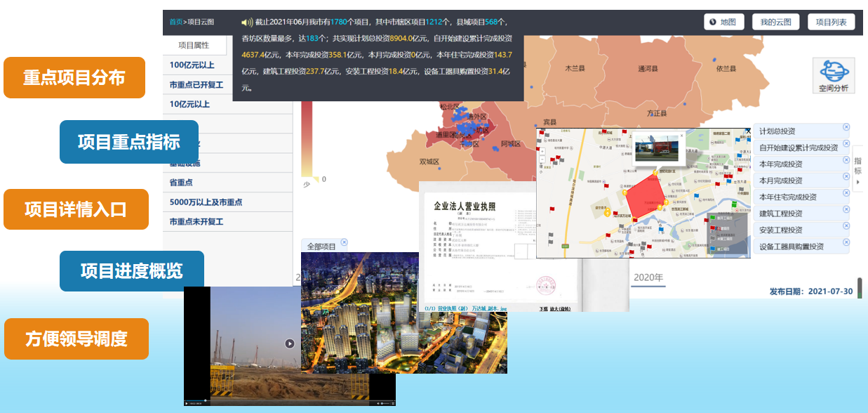Play the construction site video
The image size is (868, 413).
[x=290, y=343]
